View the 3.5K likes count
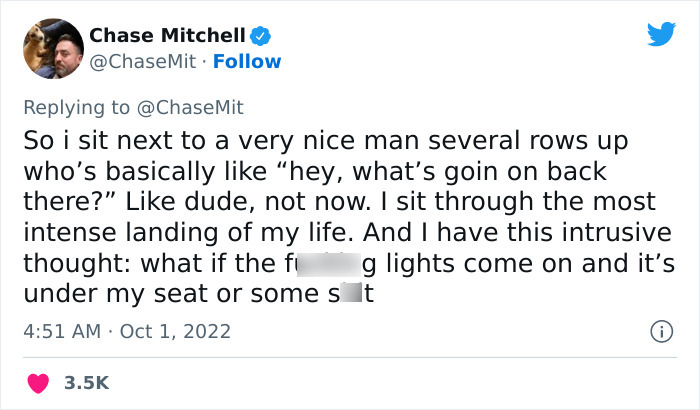Image resolution: width=700 pixels, height=410 pixels. click(x=86, y=382)
